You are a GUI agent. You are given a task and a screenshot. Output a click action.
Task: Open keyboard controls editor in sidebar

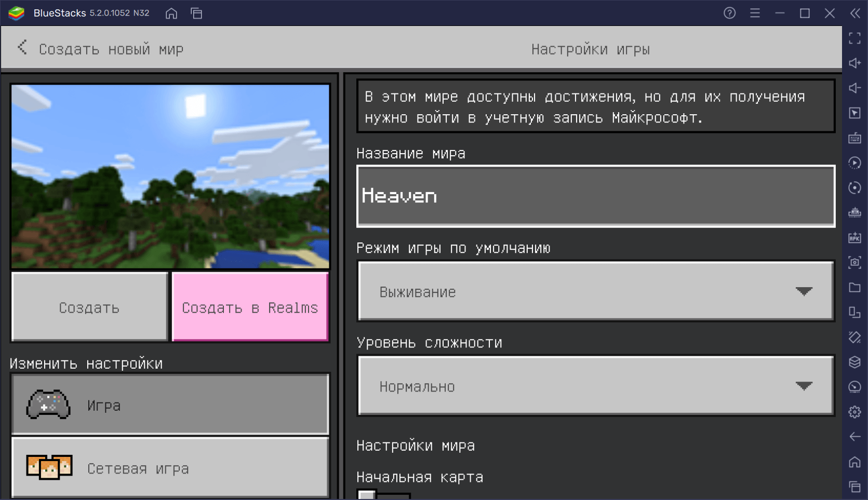[x=854, y=138]
